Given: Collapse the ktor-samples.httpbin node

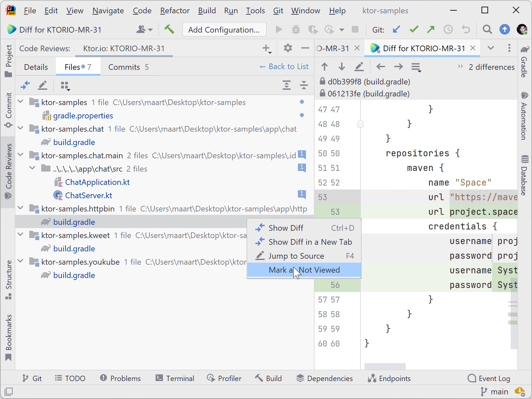Looking at the screenshot, I should (x=21, y=208).
